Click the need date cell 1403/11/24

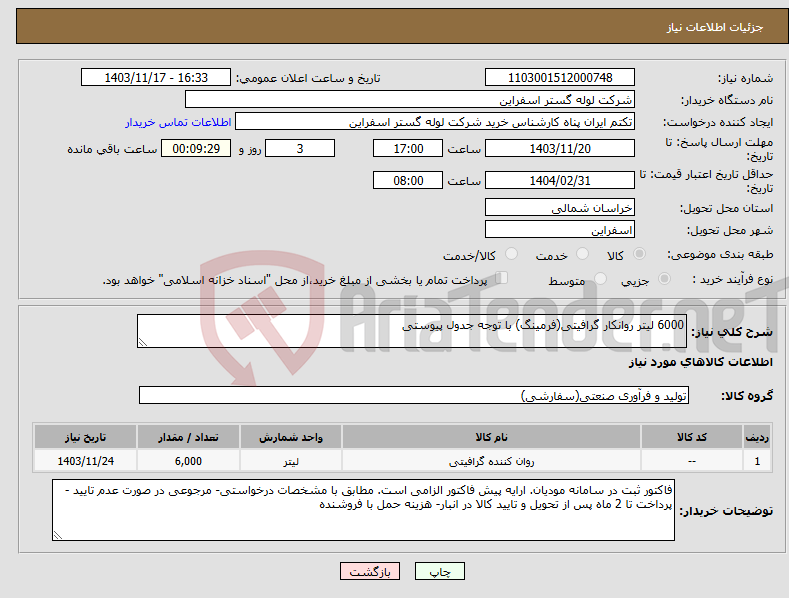click(x=86, y=461)
